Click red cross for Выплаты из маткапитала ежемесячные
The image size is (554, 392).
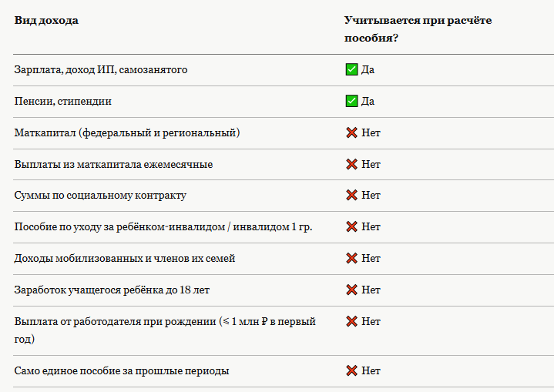coord(351,164)
